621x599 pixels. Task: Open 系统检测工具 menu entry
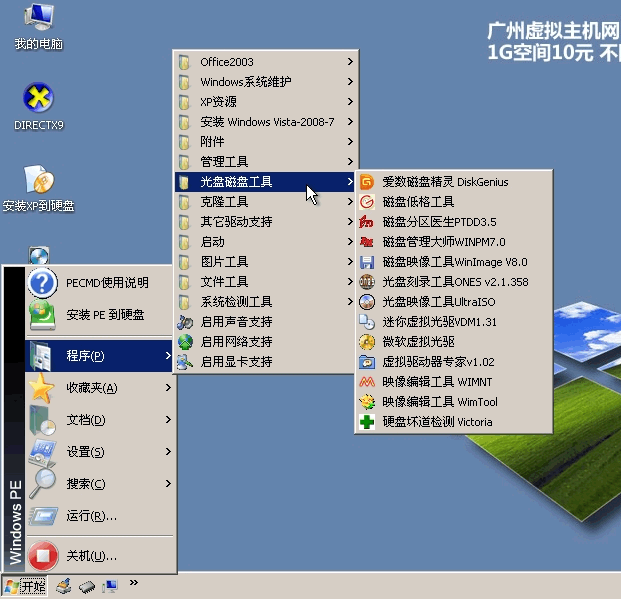pos(265,302)
